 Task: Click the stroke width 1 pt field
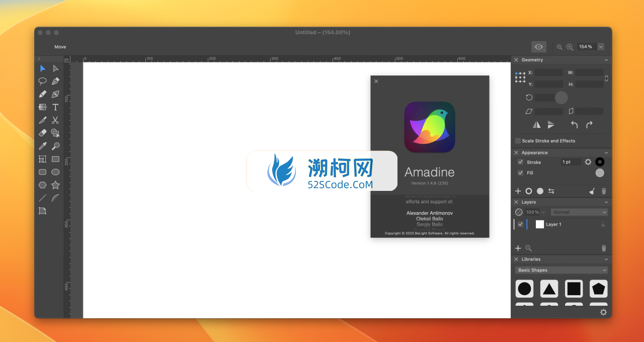571,162
